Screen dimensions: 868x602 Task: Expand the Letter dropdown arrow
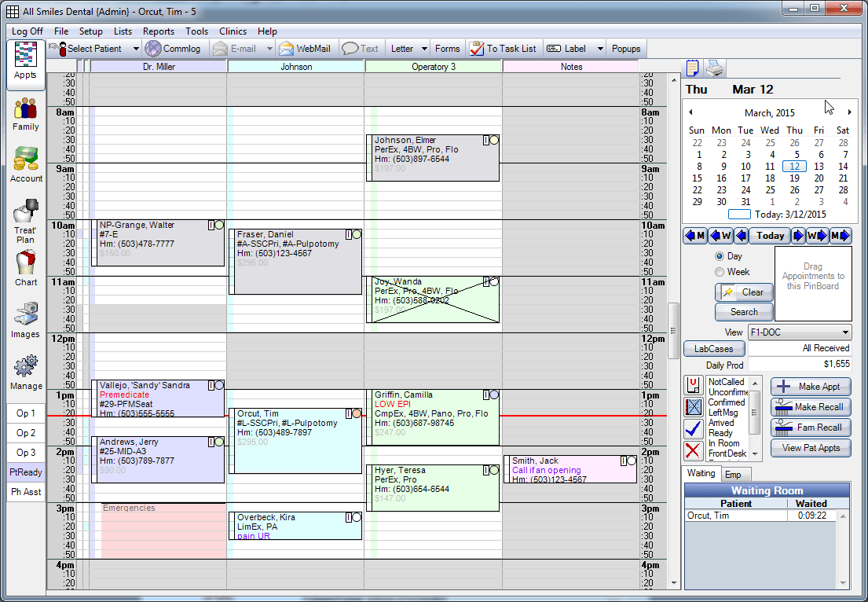click(424, 49)
